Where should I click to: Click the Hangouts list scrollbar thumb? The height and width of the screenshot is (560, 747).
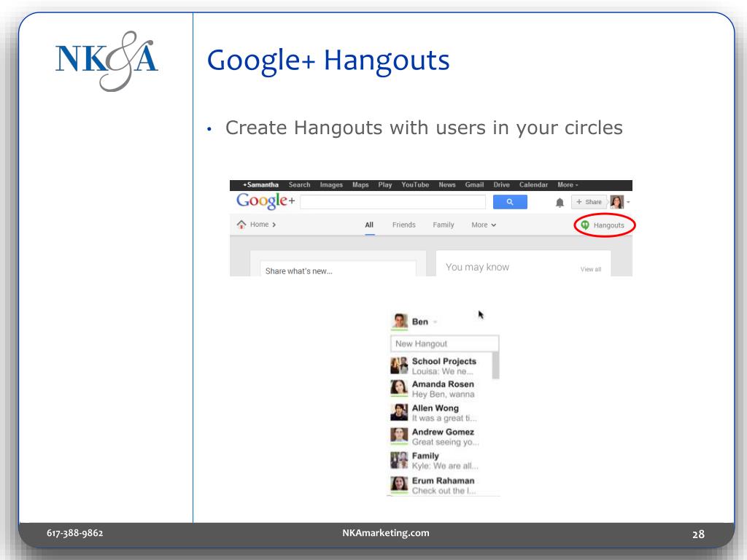point(495,365)
